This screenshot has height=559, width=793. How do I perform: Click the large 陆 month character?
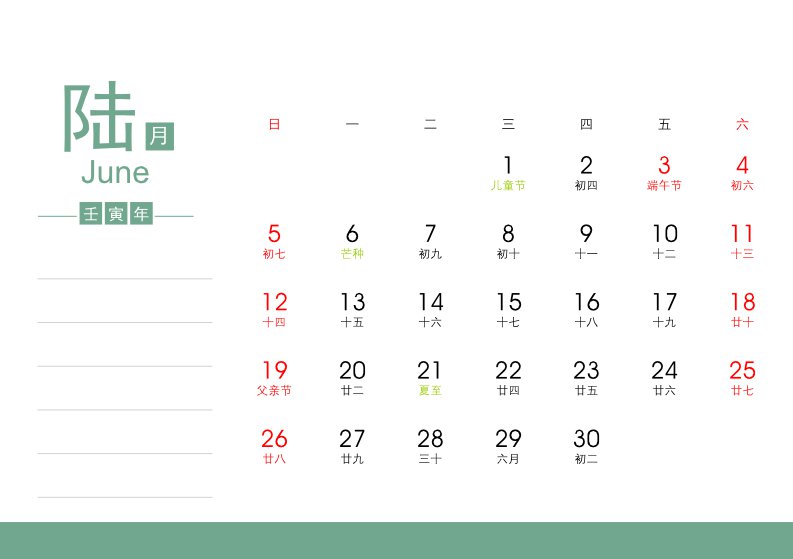click(x=100, y=116)
